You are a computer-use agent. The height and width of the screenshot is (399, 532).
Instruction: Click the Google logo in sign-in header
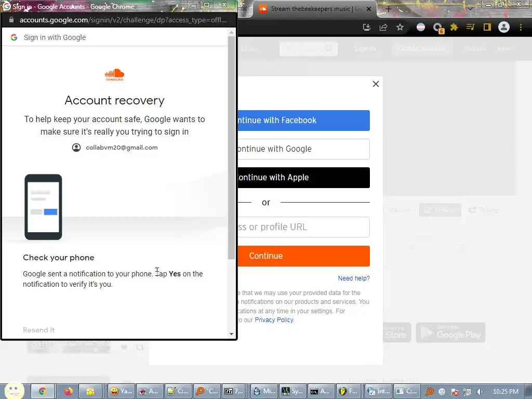click(14, 37)
